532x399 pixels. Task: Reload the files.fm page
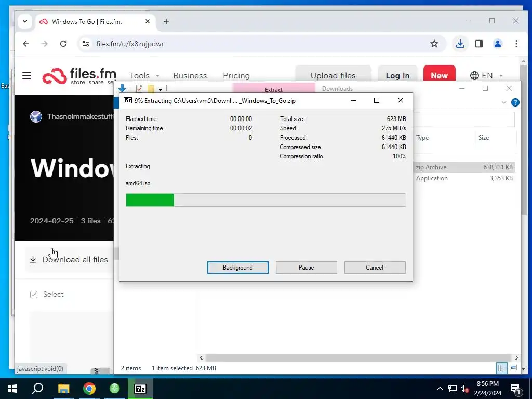63,44
